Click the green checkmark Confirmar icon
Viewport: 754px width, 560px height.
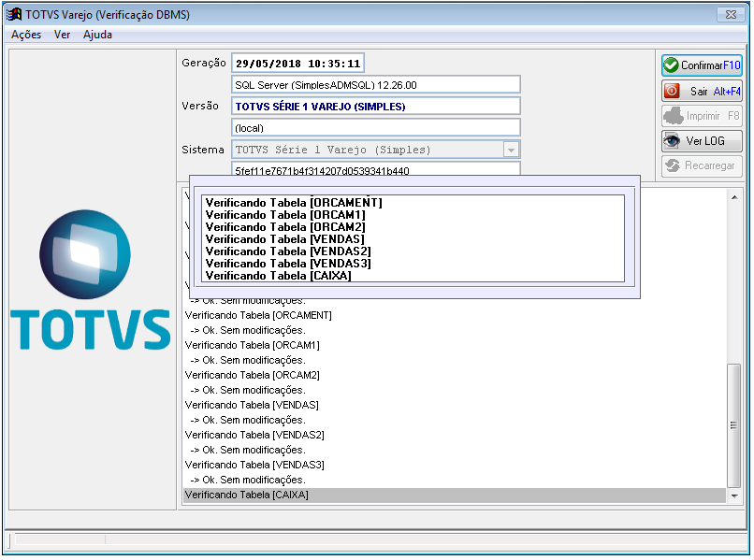point(671,65)
